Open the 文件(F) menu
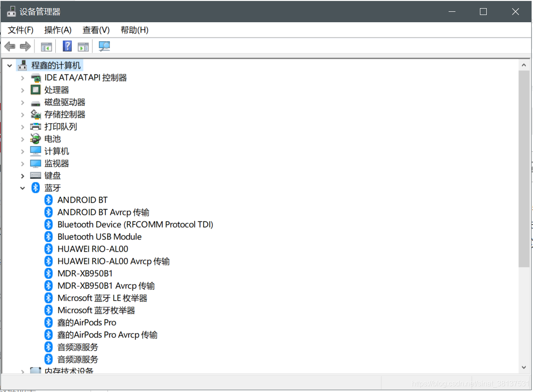 [x=21, y=30]
